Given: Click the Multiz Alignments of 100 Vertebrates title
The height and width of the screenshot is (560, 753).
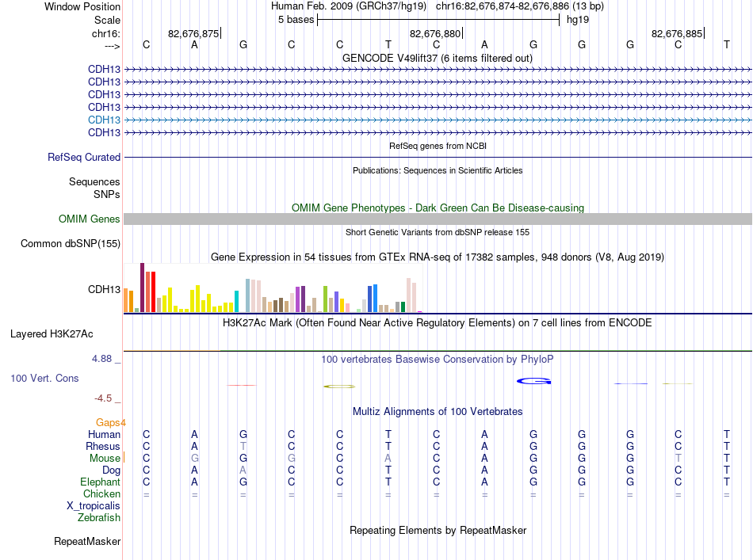Looking at the screenshot, I should coord(438,411).
